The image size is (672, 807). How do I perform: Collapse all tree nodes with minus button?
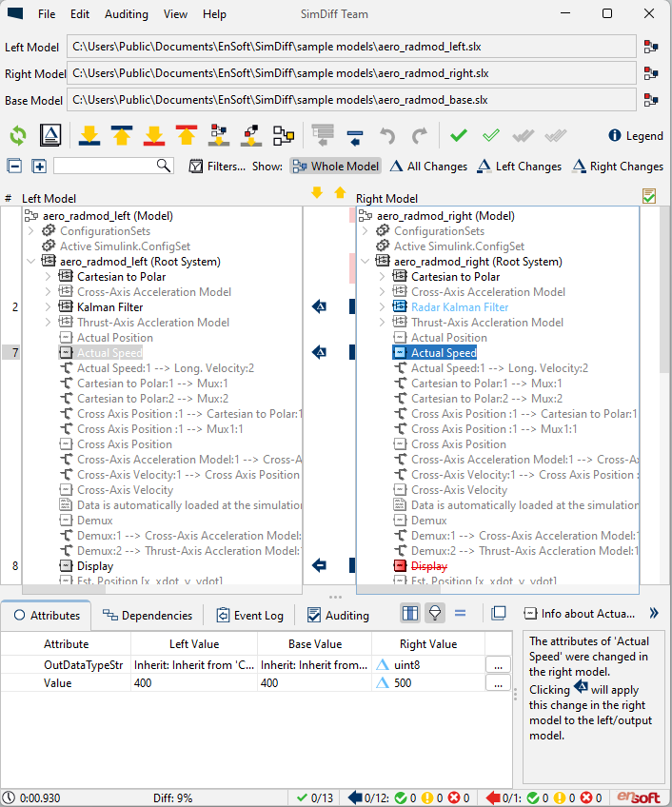pyautogui.click(x=14, y=167)
